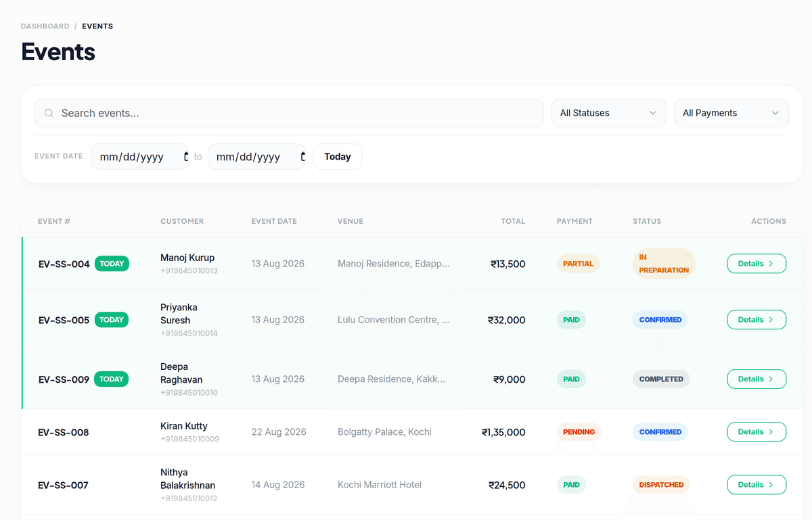Click PAID badge in EV-SS-005 row

(x=572, y=320)
